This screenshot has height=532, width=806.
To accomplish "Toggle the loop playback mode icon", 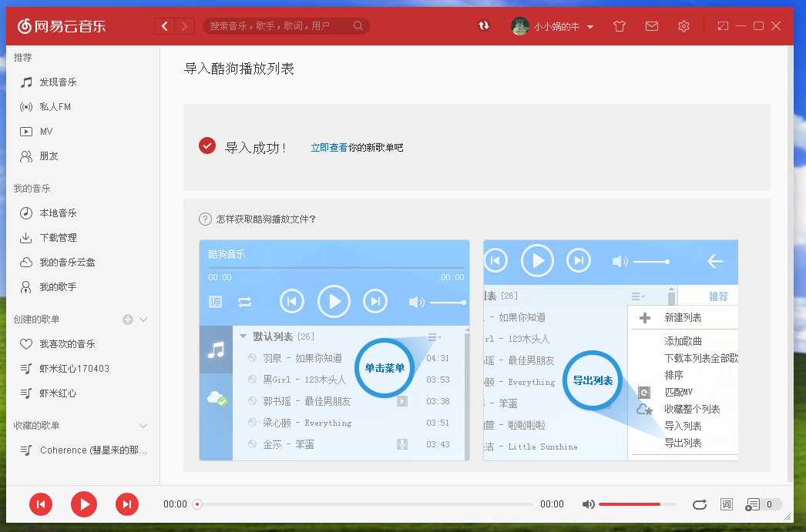I will coord(700,504).
